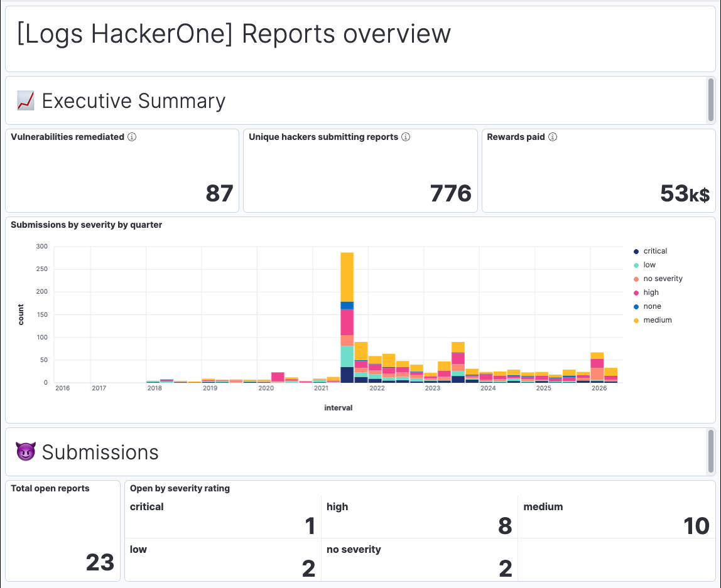Click the chart emoji in Executive Summary
The width and height of the screenshot is (721, 588).
pyautogui.click(x=26, y=100)
